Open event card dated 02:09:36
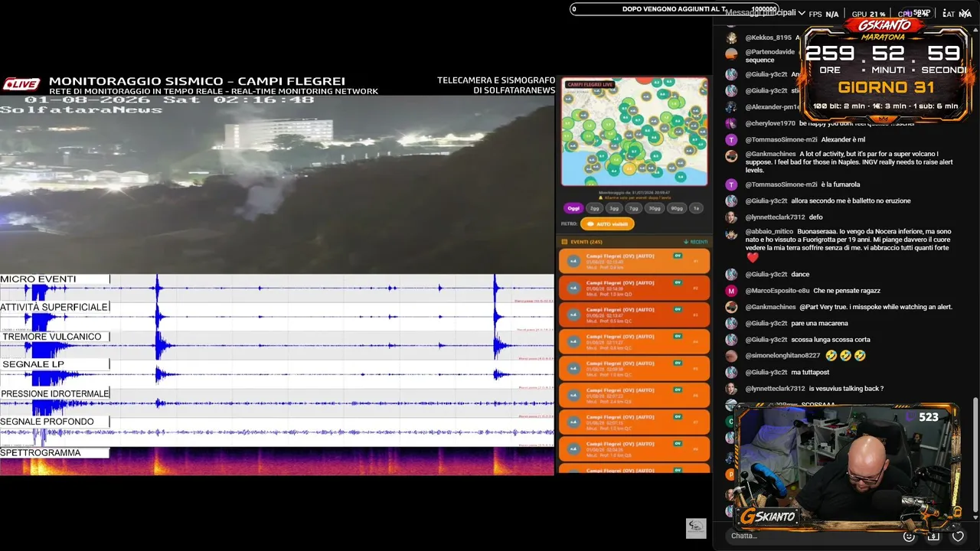980x551 pixels. [x=634, y=368]
